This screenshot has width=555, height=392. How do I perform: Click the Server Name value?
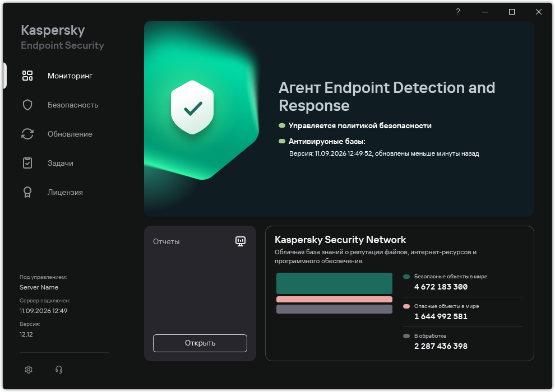tap(39, 287)
